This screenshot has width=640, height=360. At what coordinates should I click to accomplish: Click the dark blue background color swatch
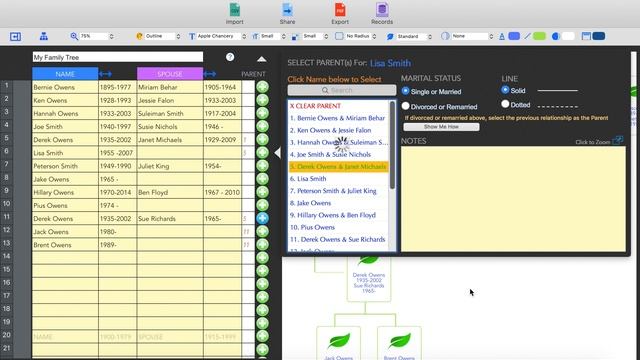[x=598, y=36]
